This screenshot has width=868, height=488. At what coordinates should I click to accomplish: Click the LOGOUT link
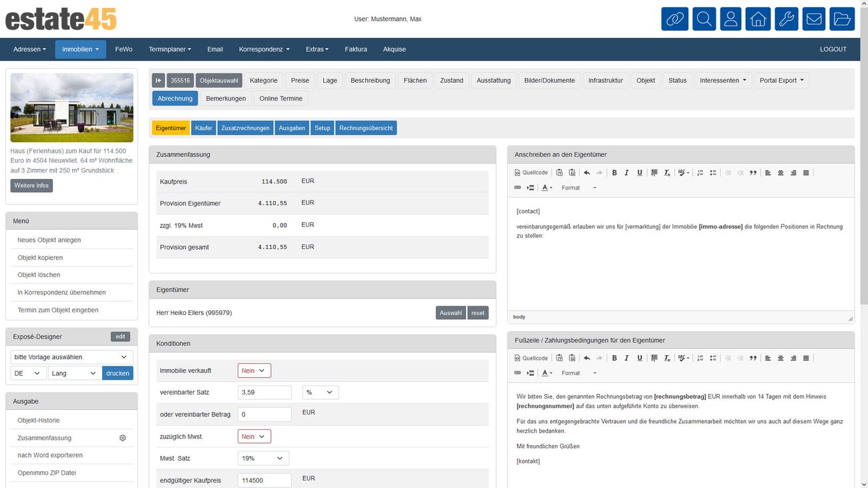[x=833, y=49]
